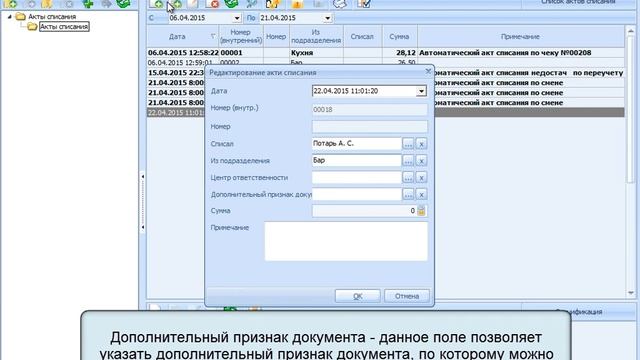Click the table scrollbar up arrow

click(x=631, y=31)
